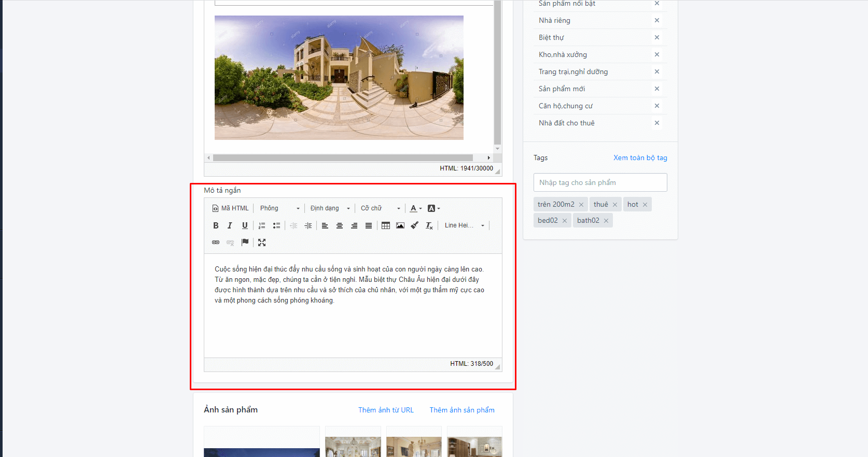This screenshot has width=868, height=457.
Task: Remove Căn hộ,chung cư category
Action: [x=657, y=106]
